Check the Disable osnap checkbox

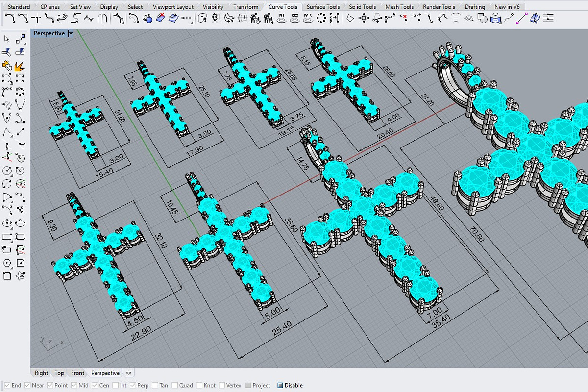(x=280, y=385)
